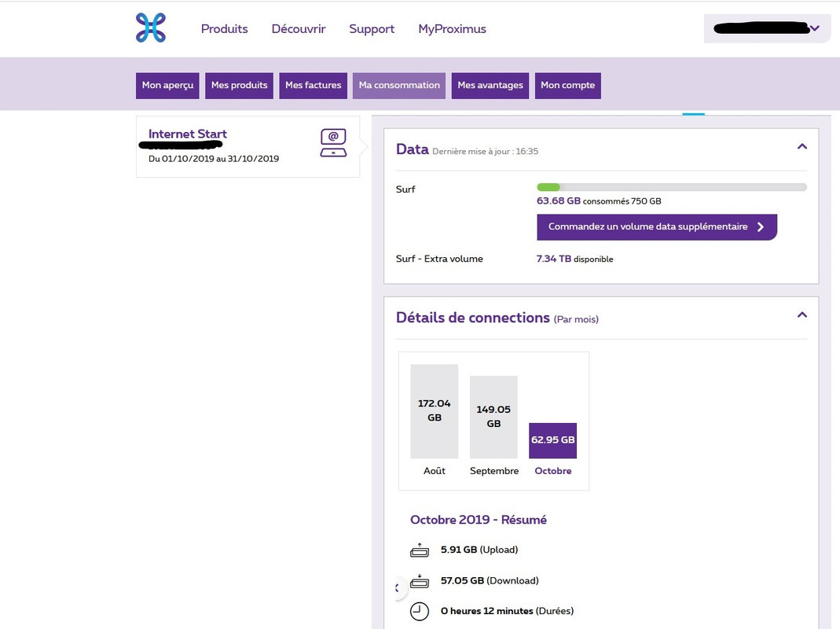The image size is (840, 629).
Task: Select the Août 172.04 GB bar
Action: coord(435,411)
